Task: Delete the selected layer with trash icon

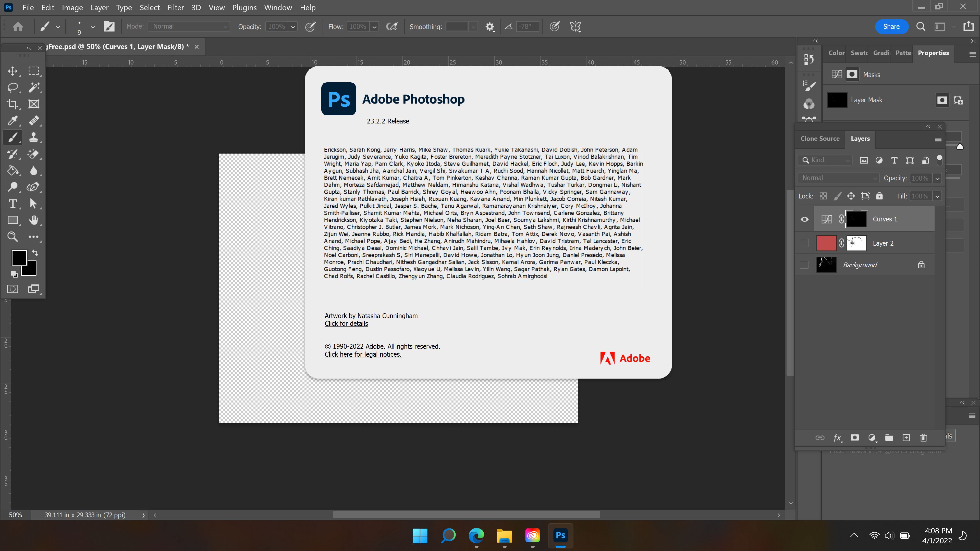Action: (924, 438)
